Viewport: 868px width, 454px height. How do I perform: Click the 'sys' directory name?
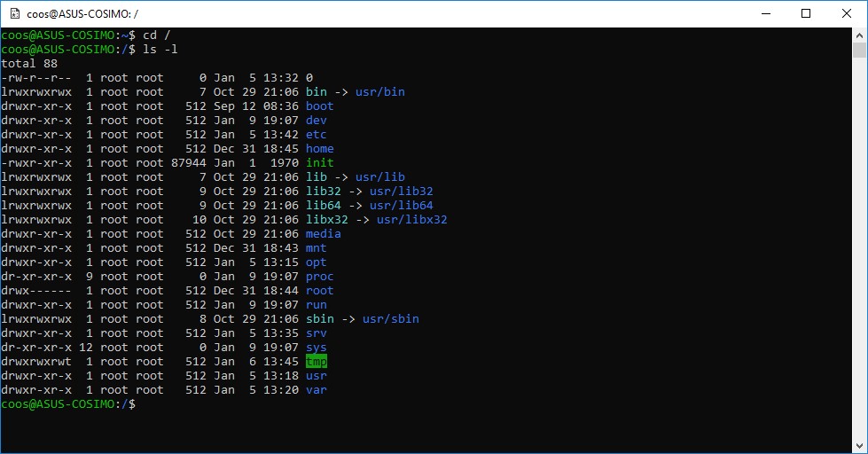(317, 348)
